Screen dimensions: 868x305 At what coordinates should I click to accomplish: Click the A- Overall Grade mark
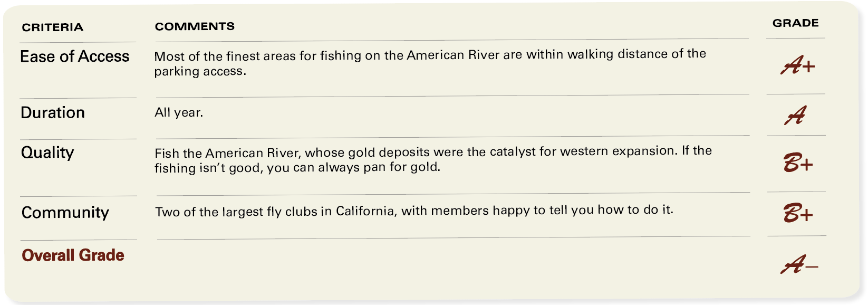click(799, 265)
